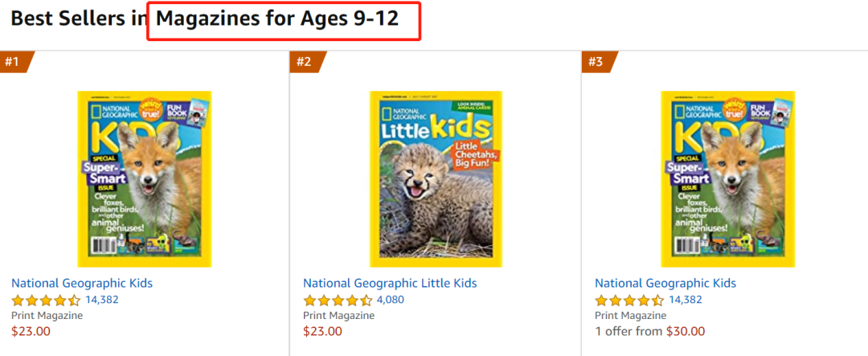View the 4,080 reviews for Little Kids
The width and height of the screenshot is (868, 356).
tap(391, 300)
